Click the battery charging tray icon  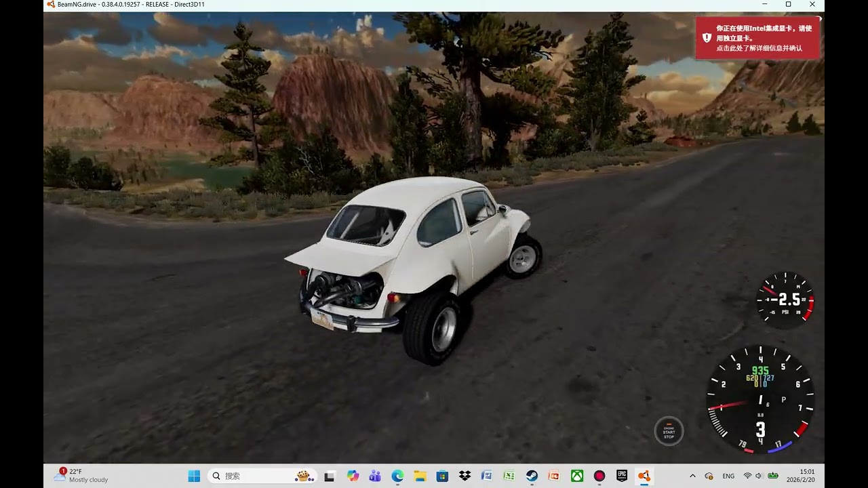[772, 476]
